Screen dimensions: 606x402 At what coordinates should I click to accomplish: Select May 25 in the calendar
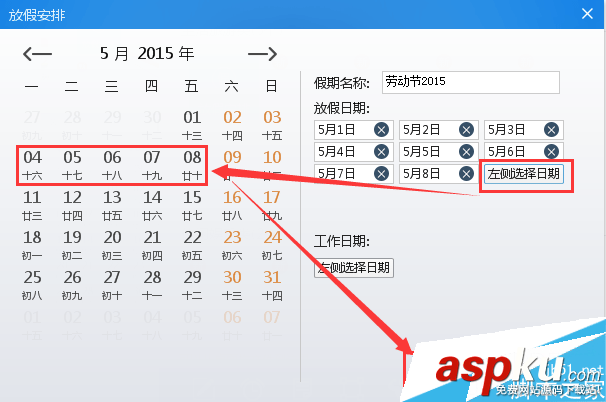click(x=32, y=285)
